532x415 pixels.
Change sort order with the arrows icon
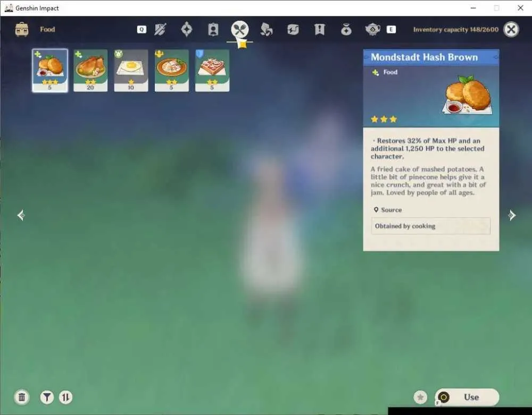[x=65, y=397]
